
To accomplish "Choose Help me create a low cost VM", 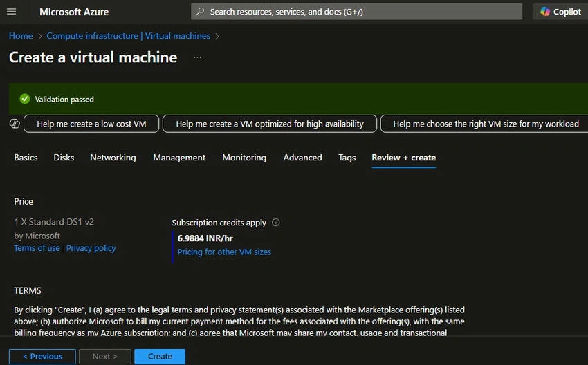I will point(91,124).
